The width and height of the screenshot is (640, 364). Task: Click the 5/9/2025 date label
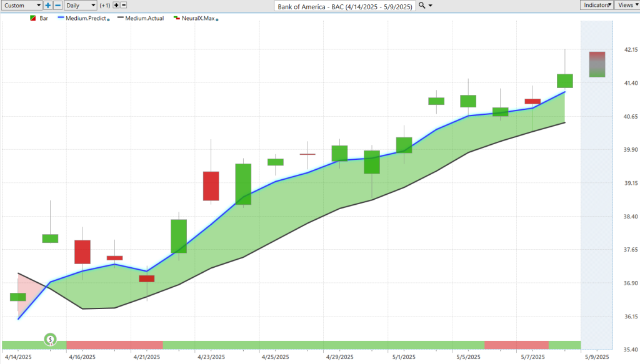[x=597, y=357]
